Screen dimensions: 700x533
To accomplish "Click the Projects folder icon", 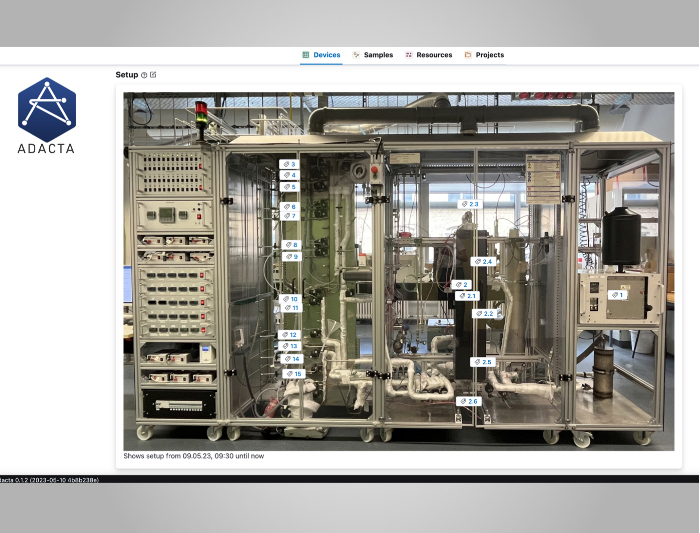I will (468, 55).
